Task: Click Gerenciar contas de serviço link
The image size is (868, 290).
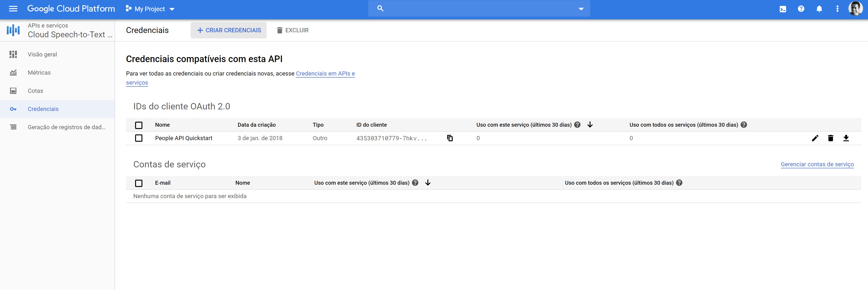Action: pyautogui.click(x=817, y=164)
